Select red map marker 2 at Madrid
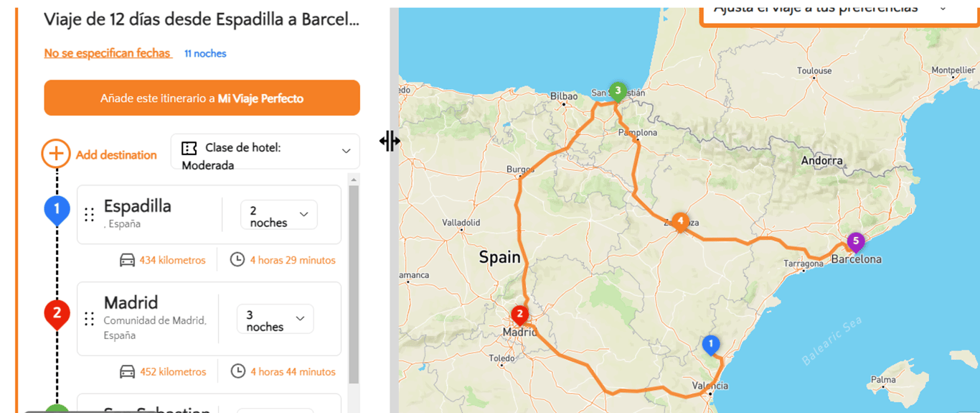Viewport: 980px width, 413px height. [x=519, y=315]
